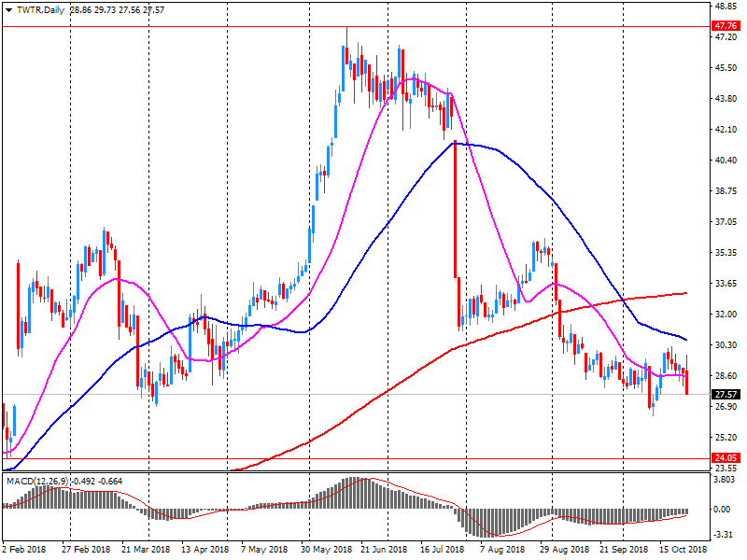Select the red 24.05 support price label
The image size is (747, 560).
point(726,457)
